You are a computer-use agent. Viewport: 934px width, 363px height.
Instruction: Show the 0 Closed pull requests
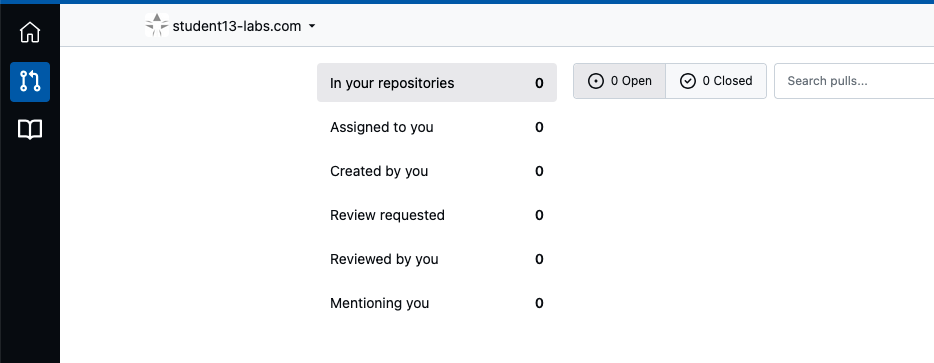point(716,81)
